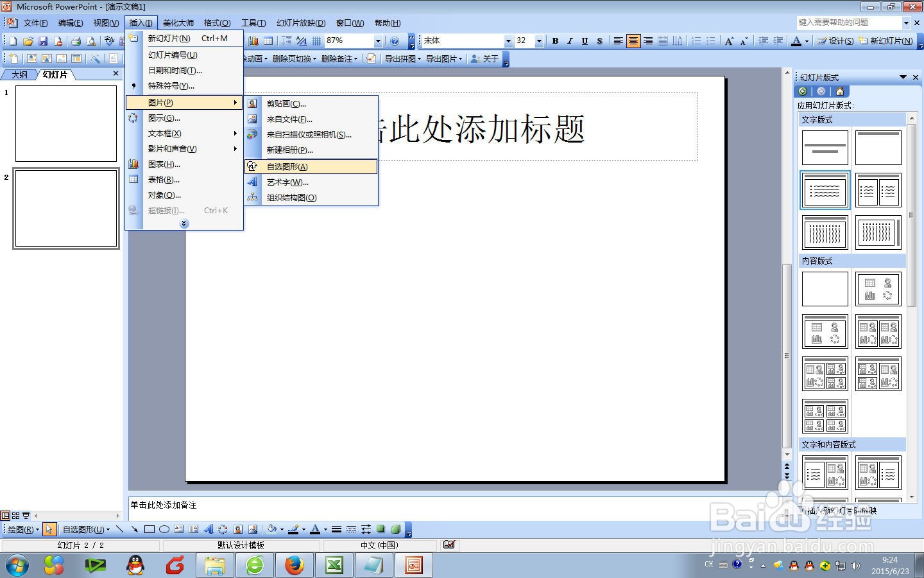Screen dimensions: 924x578
Task: Click the Decrease Font Size icon
Action: (744, 41)
